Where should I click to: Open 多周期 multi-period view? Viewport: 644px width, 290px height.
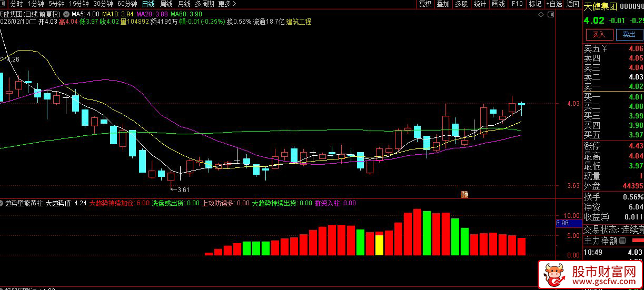point(204,4)
